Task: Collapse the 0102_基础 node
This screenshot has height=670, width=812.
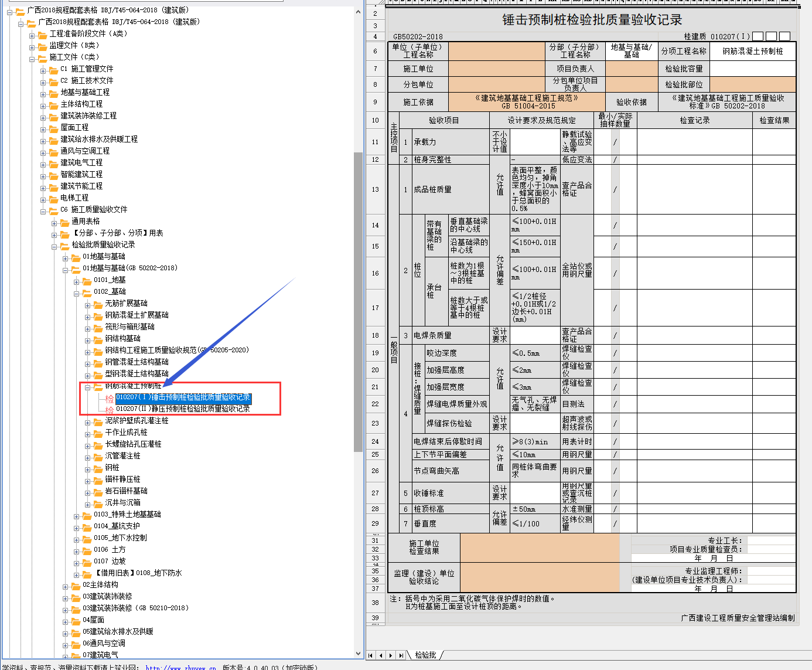Action: pos(77,293)
